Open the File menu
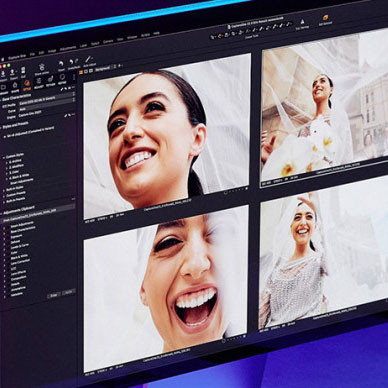The image size is (388, 388). pos(32,54)
